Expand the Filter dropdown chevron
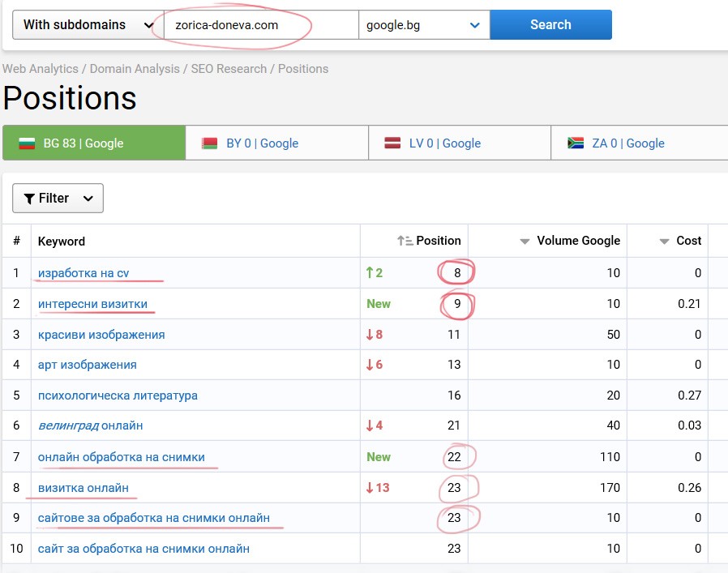The image size is (728, 573). (88, 199)
